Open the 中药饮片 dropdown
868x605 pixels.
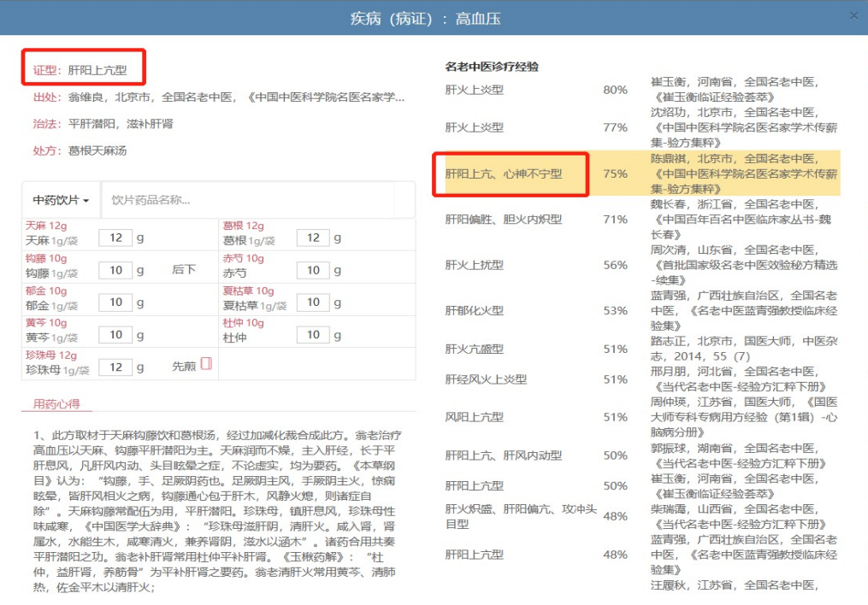[x=61, y=200]
